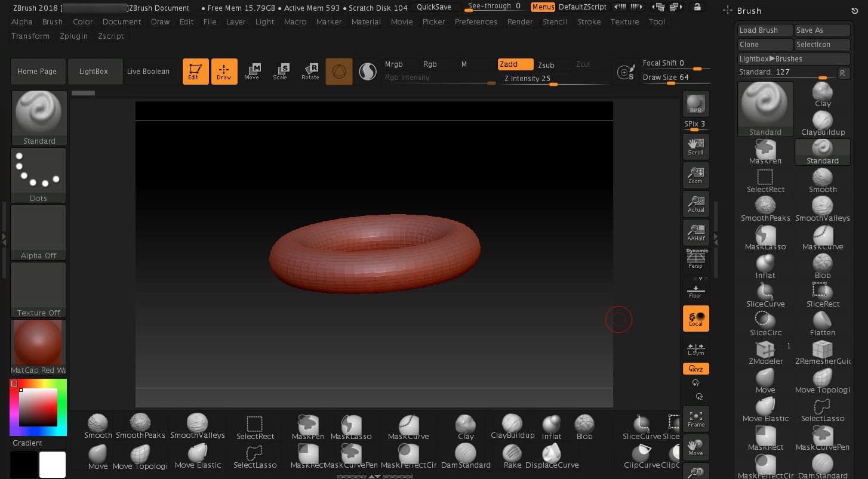Select SliceCirc brush in Brush panel
Viewport: 868px width, 479px height.
click(765, 323)
